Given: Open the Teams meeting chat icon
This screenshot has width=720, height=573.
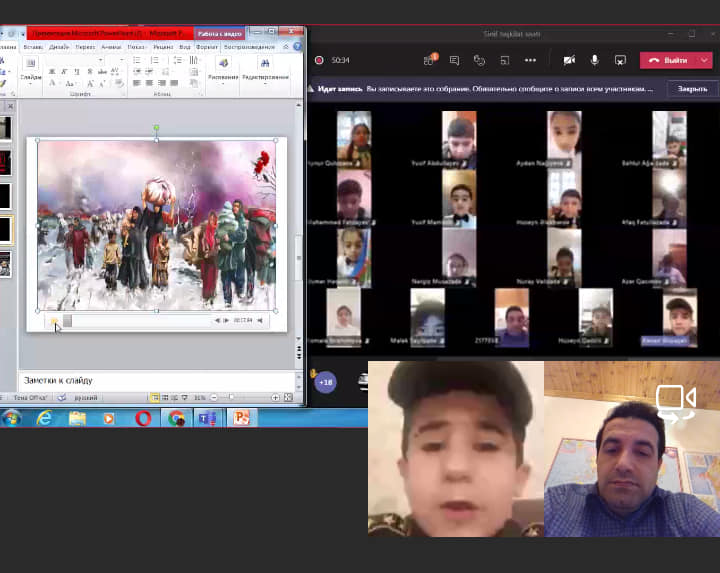Looking at the screenshot, I should coord(455,60).
